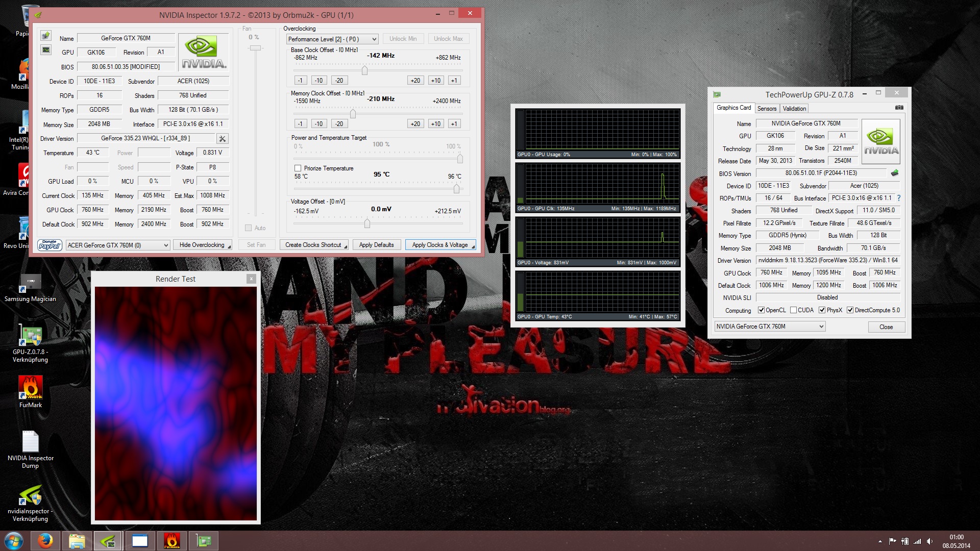Toggle the Auto fan checkbox
This screenshot has width=980, height=551.
[x=249, y=228]
